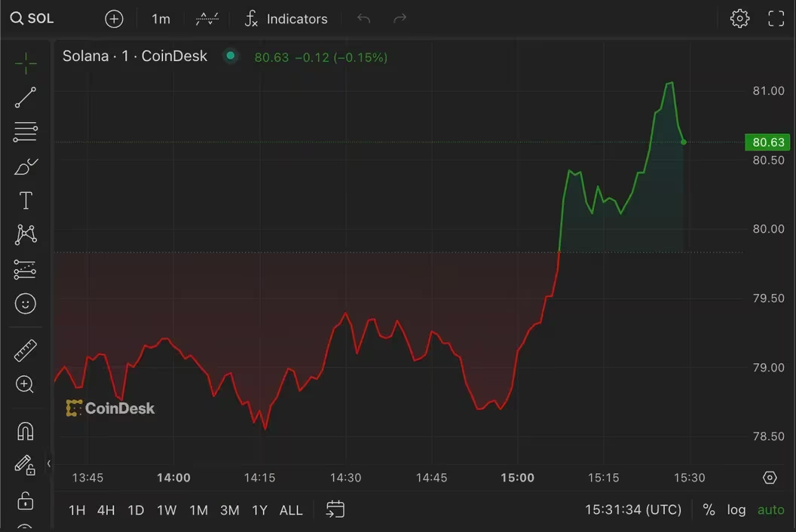Screen dimensions: 796x532
Task: Open the emoji sticker tool
Action: click(x=26, y=304)
